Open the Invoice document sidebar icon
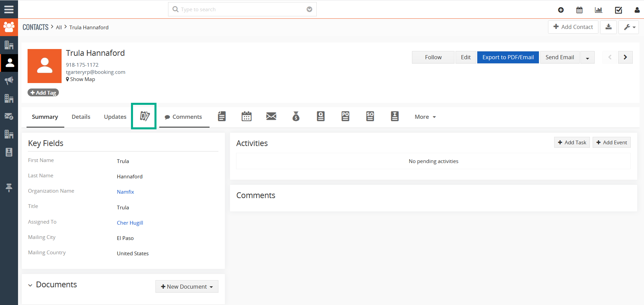 pyautogui.click(x=9, y=152)
